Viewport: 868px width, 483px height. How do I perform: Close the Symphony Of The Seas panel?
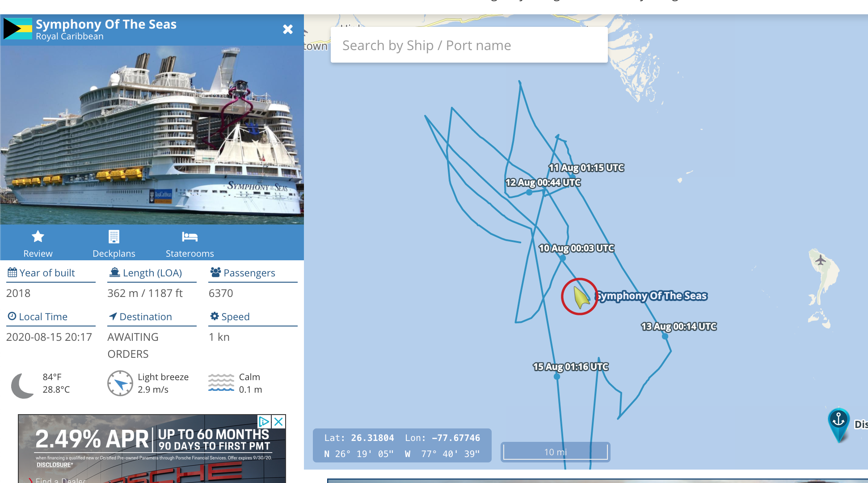(x=288, y=30)
